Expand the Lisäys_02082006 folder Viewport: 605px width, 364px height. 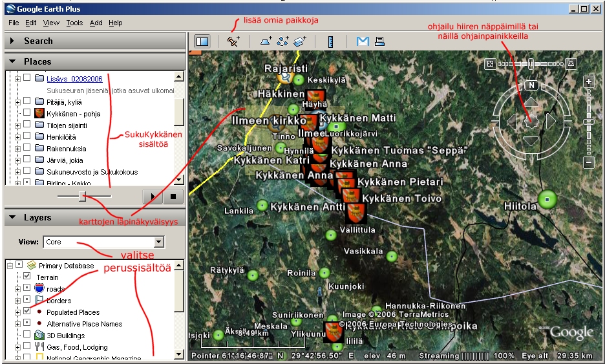17,79
